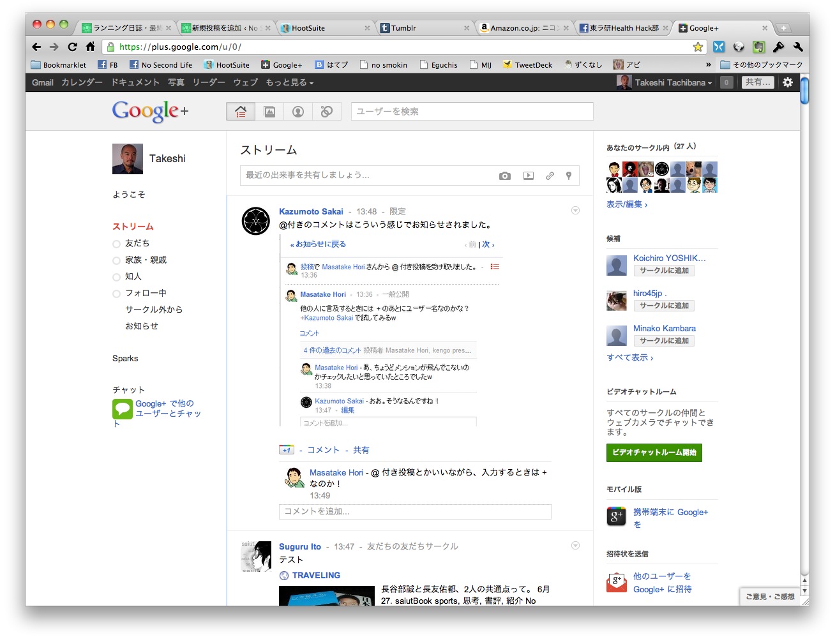Select the フォロー中 stream filter
Screen dimensions: 835x644
point(146,293)
